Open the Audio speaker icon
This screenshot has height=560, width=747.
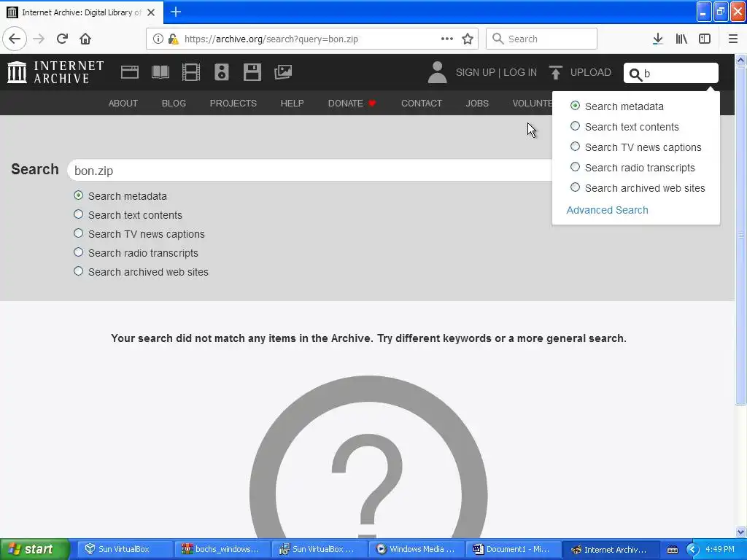tap(222, 72)
